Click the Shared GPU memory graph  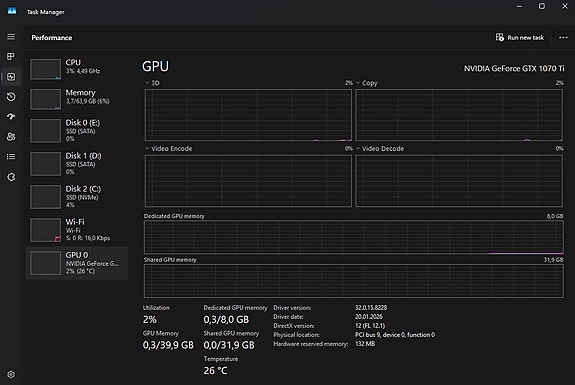(x=354, y=281)
